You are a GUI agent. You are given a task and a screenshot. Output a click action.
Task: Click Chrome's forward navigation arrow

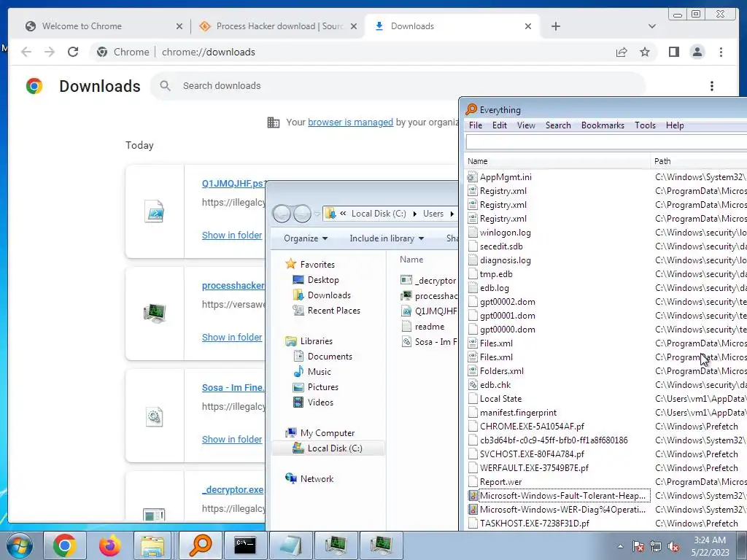click(49, 52)
